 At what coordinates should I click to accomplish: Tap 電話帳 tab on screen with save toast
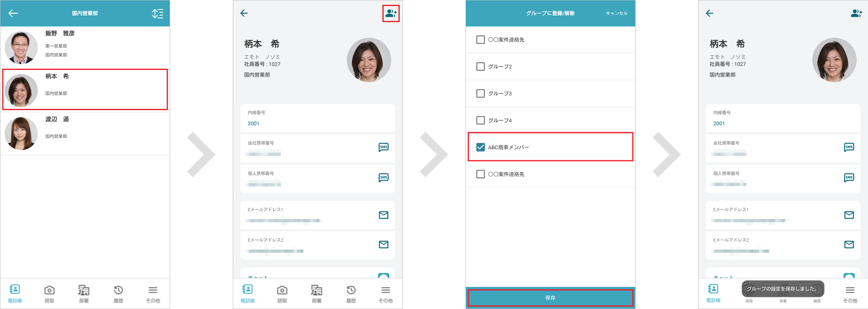point(713,294)
